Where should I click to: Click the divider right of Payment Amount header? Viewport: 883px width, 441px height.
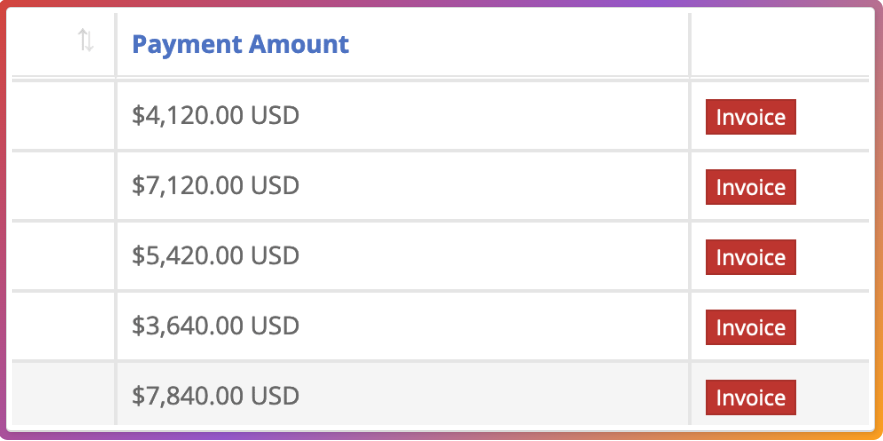click(689, 44)
